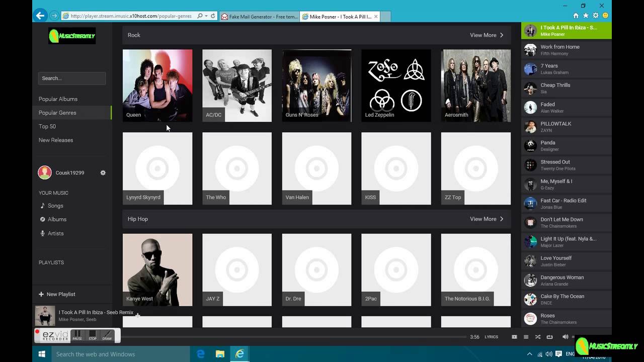
Task: Play Don't Let Me Down
Action: click(567, 223)
